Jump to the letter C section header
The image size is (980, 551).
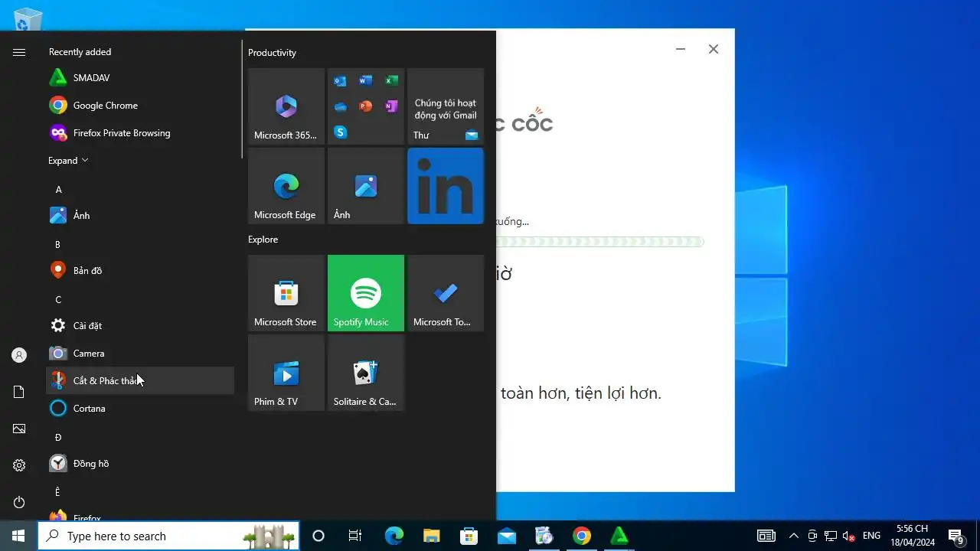click(x=58, y=299)
